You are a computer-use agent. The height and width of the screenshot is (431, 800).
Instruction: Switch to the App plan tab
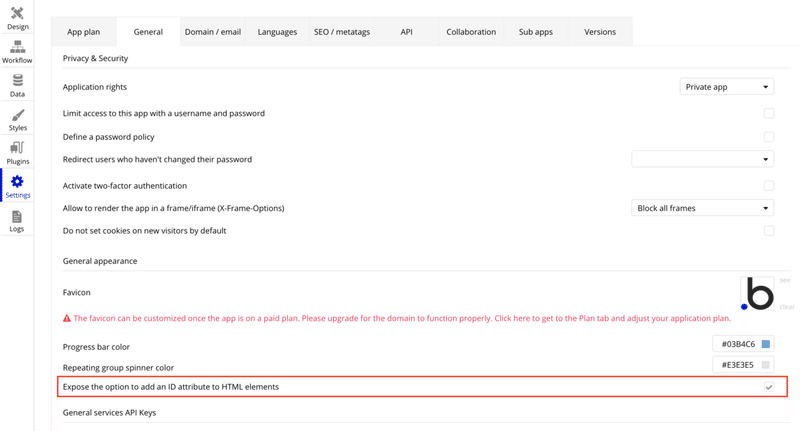tap(84, 32)
